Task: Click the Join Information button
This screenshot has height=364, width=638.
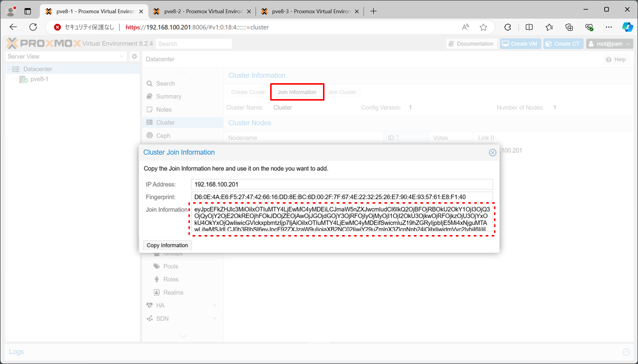Action: [x=297, y=92]
